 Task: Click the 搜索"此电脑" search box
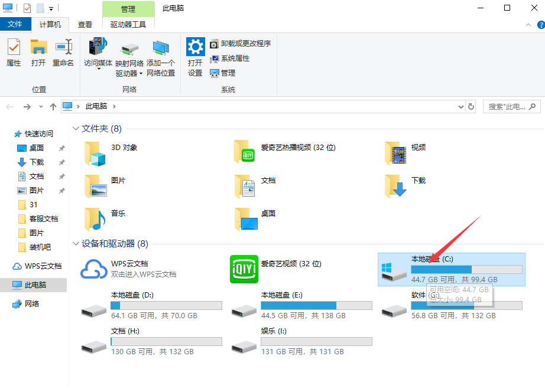pyautogui.click(x=506, y=107)
